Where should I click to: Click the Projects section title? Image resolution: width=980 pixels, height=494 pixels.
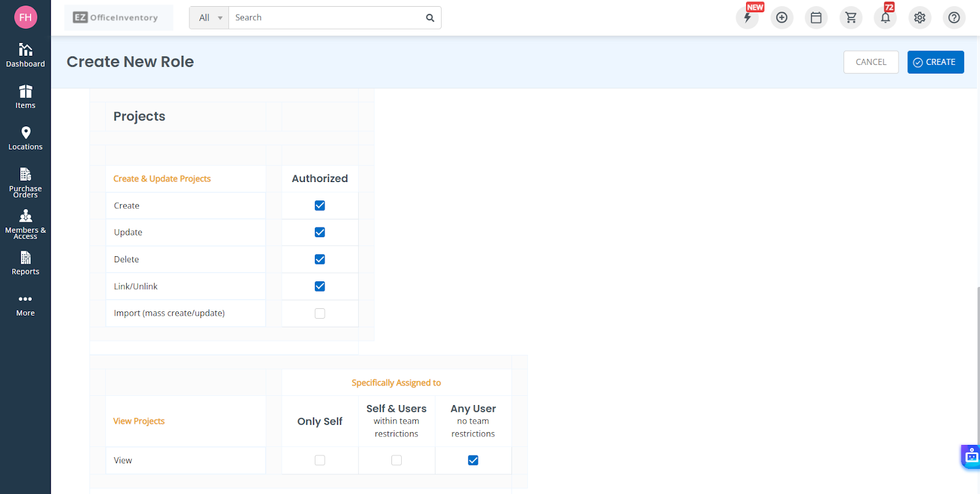pyautogui.click(x=139, y=116)
